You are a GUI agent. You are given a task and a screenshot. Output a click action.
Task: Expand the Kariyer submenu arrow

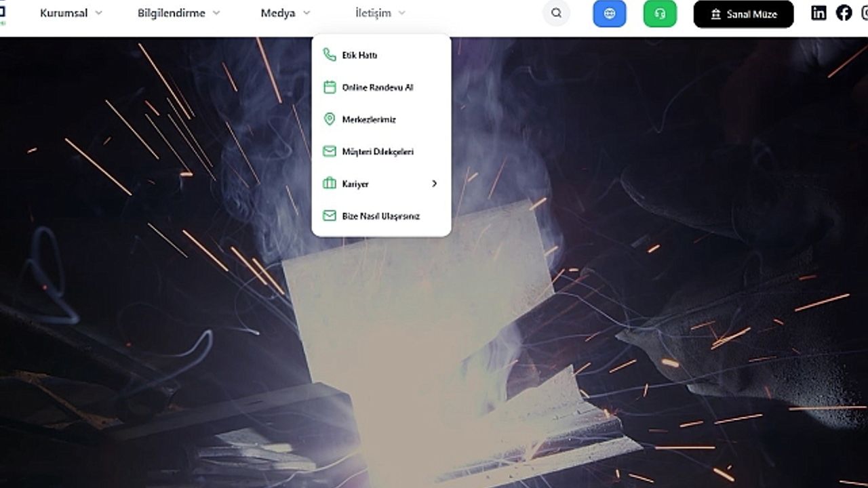click(x=434, y=184)
